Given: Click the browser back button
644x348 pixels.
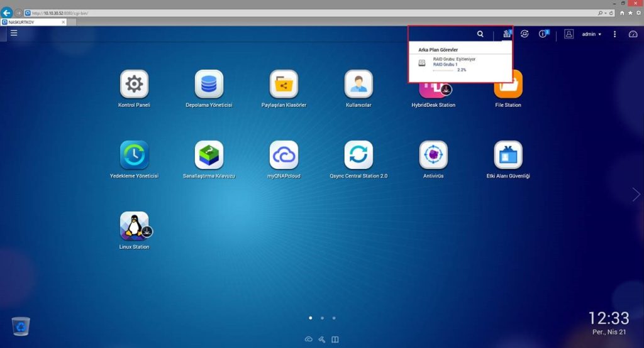Looking at the screenshot, I should coord(6,13).
